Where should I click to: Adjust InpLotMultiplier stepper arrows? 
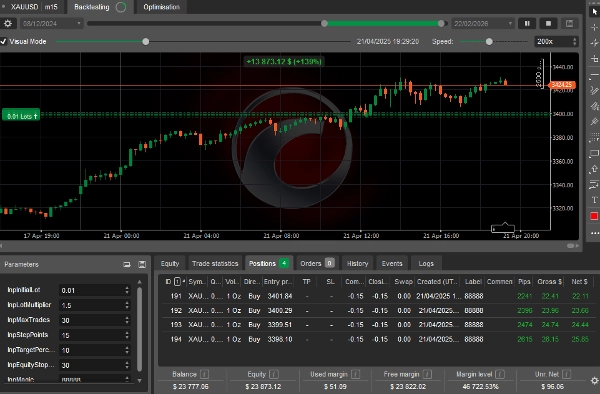pyautogui.click(x=127, y=305)
